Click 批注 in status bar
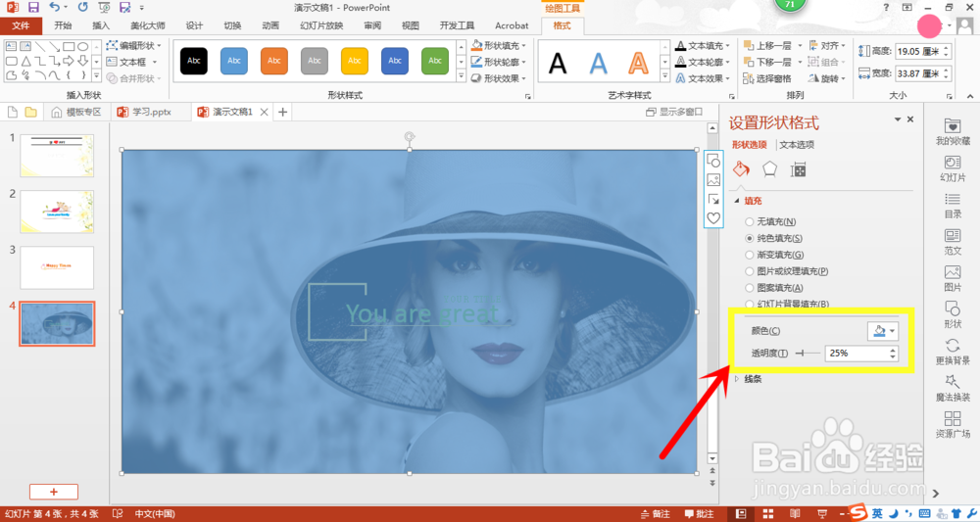980x522 pixels. 699,514
